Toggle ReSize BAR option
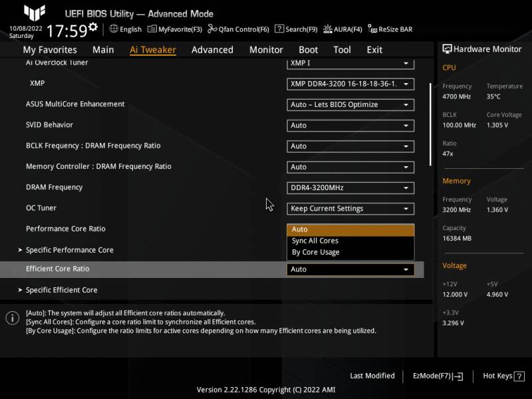The image size is (532, 399). click(x=390, y=29)
